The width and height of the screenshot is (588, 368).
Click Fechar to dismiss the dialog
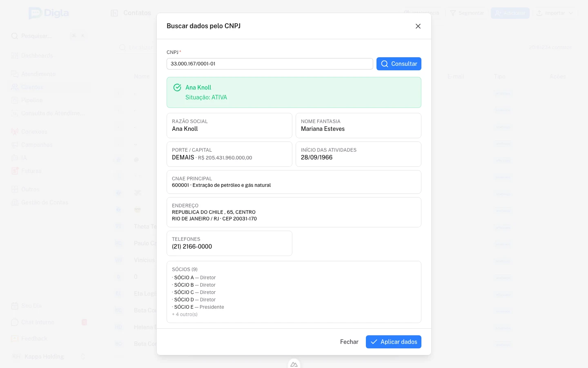349,342
